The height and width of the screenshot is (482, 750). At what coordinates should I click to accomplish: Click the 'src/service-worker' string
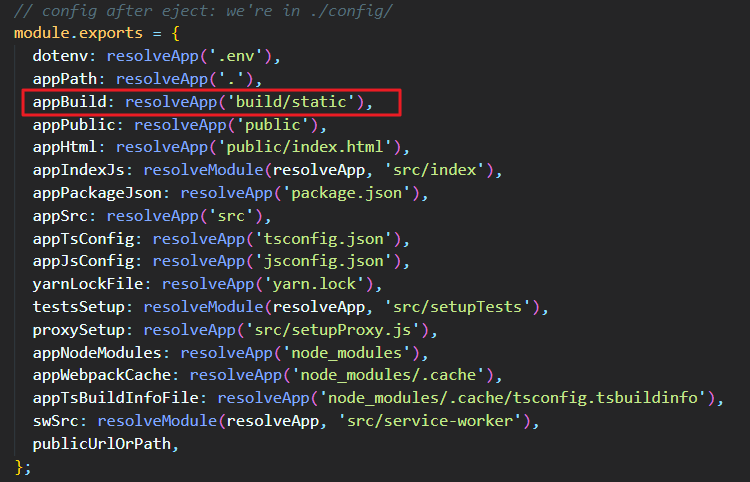430,421
